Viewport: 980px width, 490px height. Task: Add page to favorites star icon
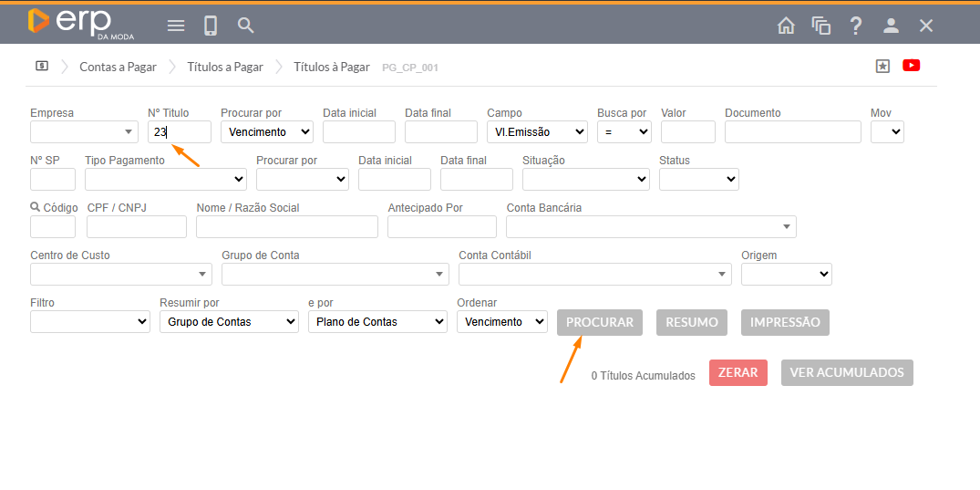(x=882, y=66)
